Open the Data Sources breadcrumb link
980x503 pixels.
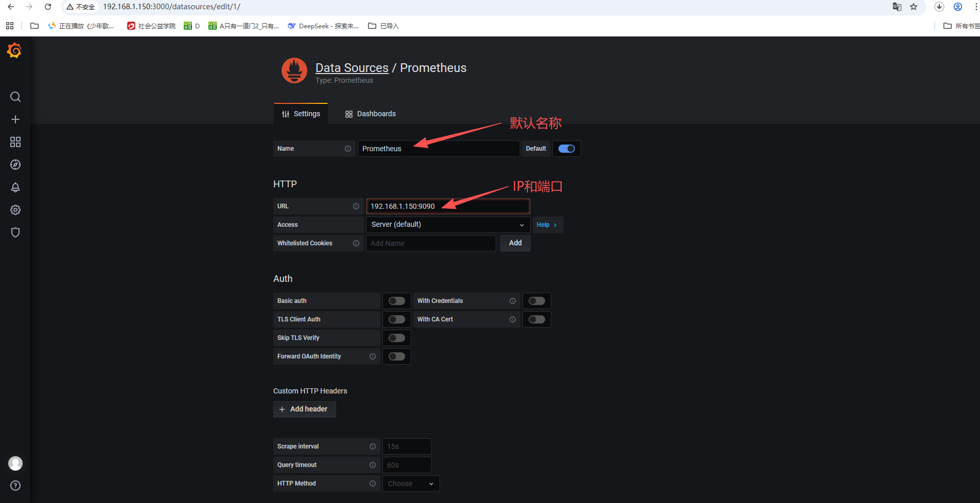352,68
